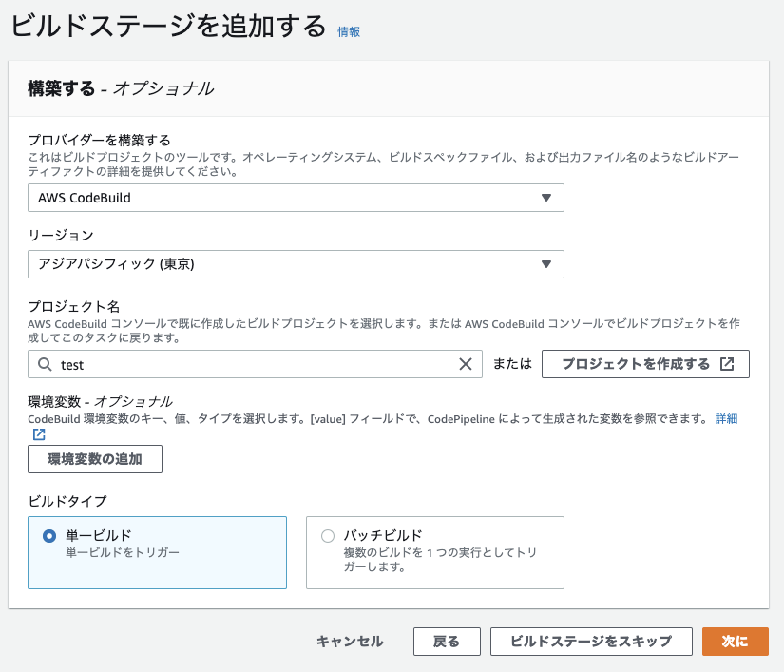Select the 単一ビルド radio button
The image size is (784, 672).
tap(49, 536)
